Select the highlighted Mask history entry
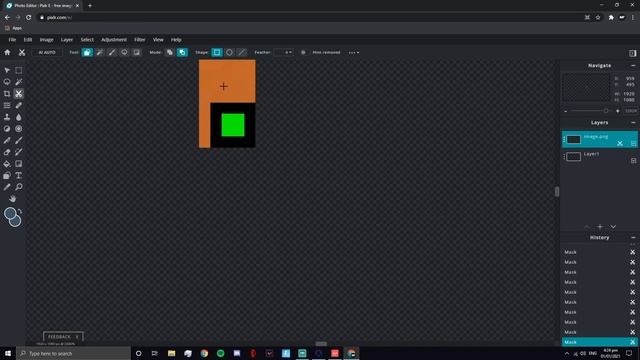 (x=599, y=342)
